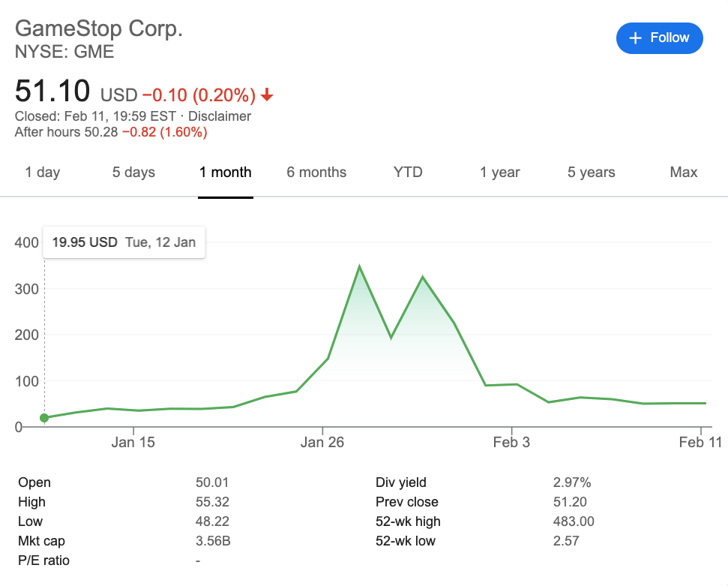Open the Disclaimer link

(x=220, y=116)
